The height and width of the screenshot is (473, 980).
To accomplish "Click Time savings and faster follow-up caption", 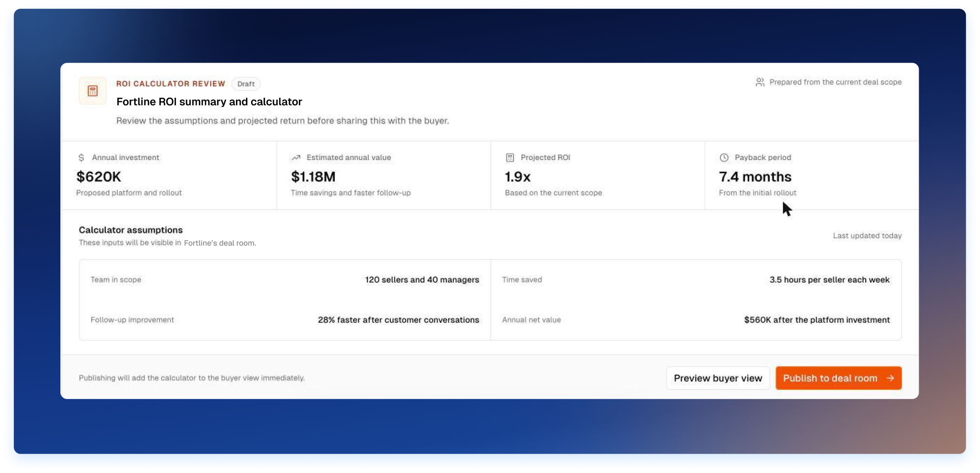I will click(350, 193).
